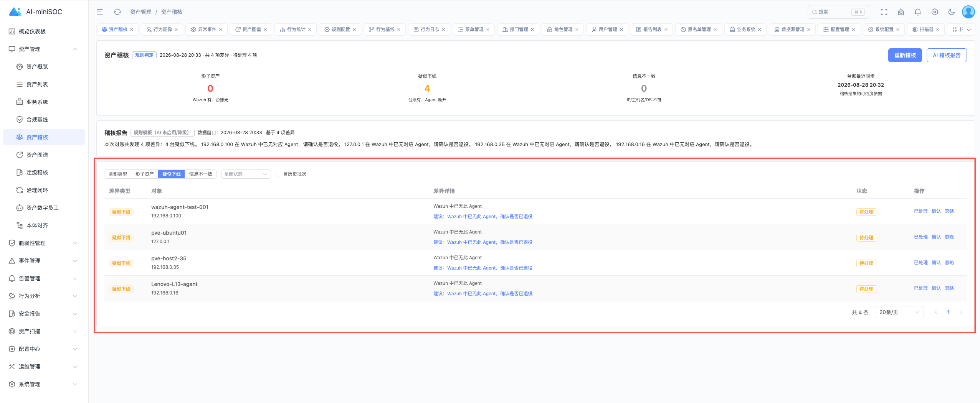
Task: Click the 重新稽核 button
Action: [905, 55]
